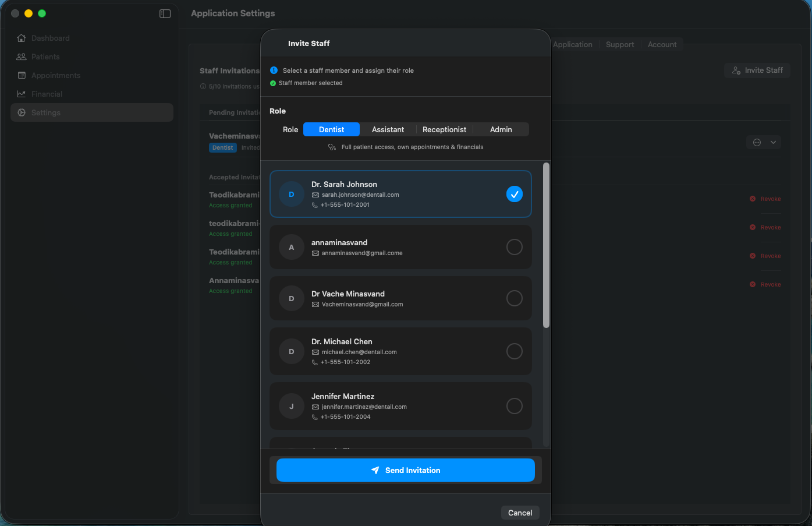
Task: Click the stethoscope icon under the Role selector
Action: [x=332, y=147]
